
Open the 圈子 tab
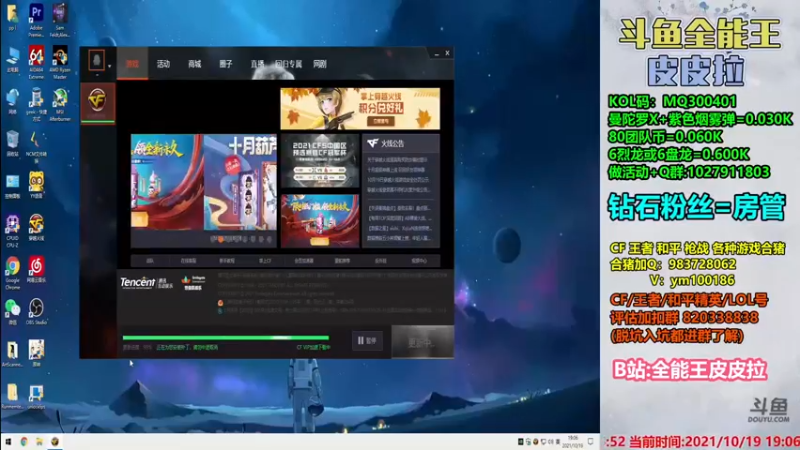[x=226, y=64]
